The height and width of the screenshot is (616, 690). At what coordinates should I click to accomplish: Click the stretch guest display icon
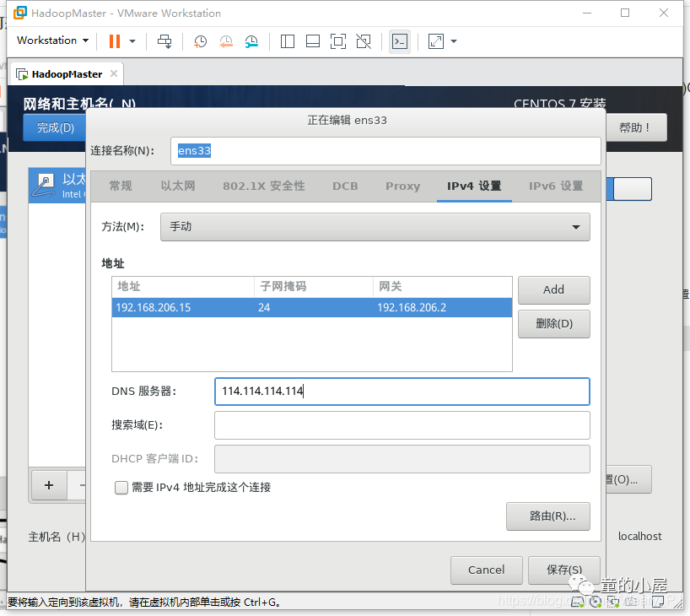[x=435, y=41]
